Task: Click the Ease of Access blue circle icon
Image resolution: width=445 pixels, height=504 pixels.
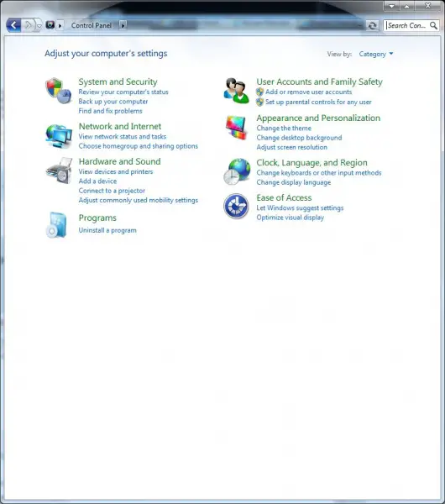Action: [x=236, y=206]
